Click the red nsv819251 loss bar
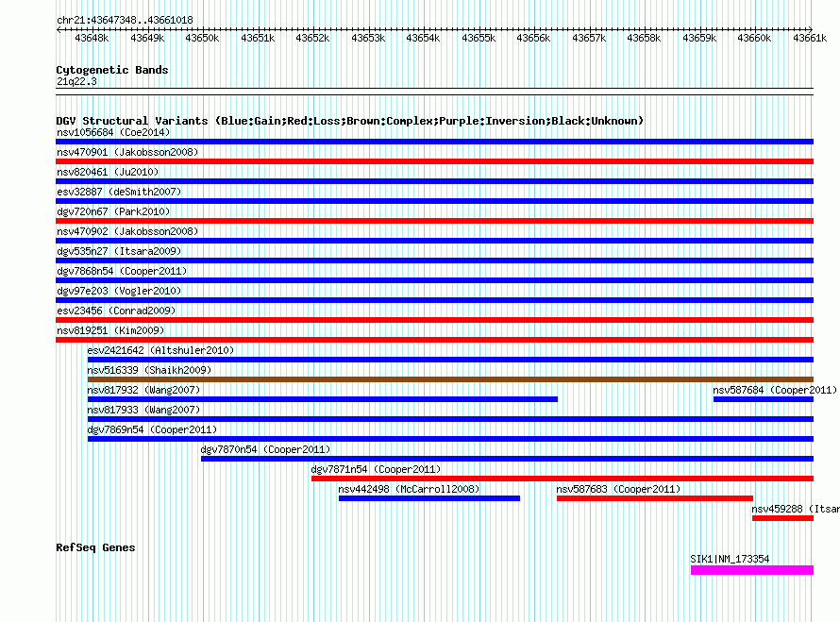 [x=434, y=340]
